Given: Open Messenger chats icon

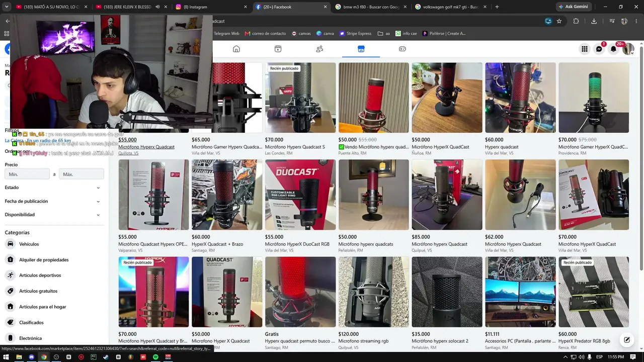Looking at the screenshot, I should 599,49.
